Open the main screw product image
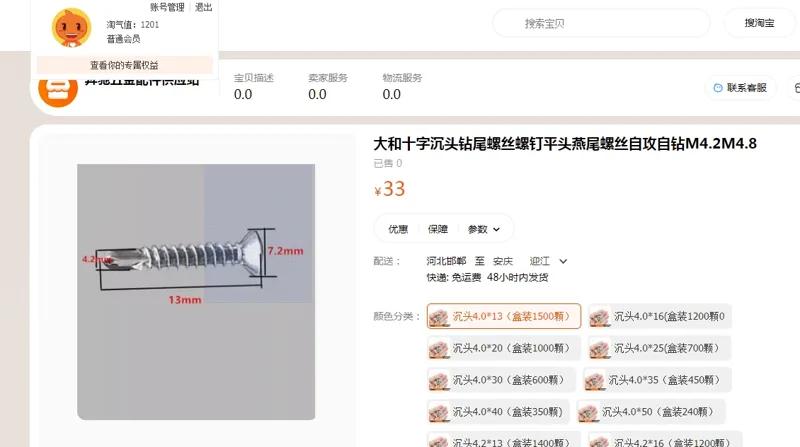 pos(196,292)
